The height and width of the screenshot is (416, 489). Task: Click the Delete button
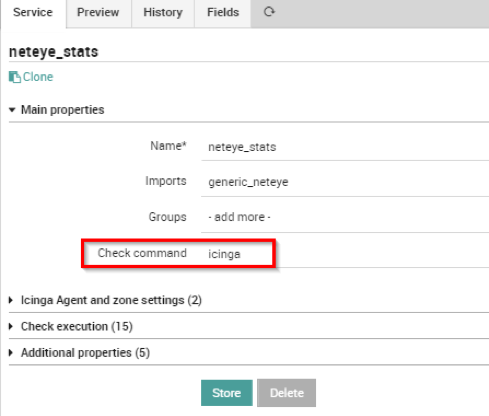(286, 393)
